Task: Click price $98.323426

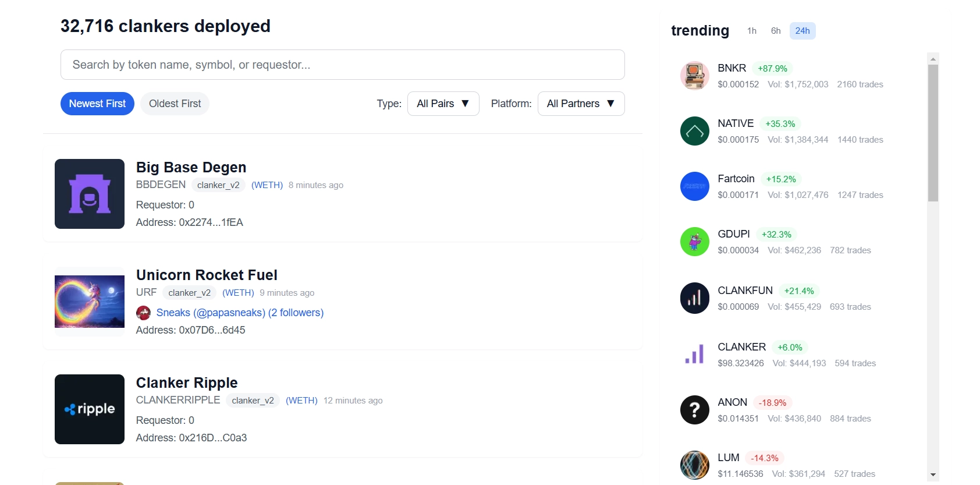Action: (741, 363)
